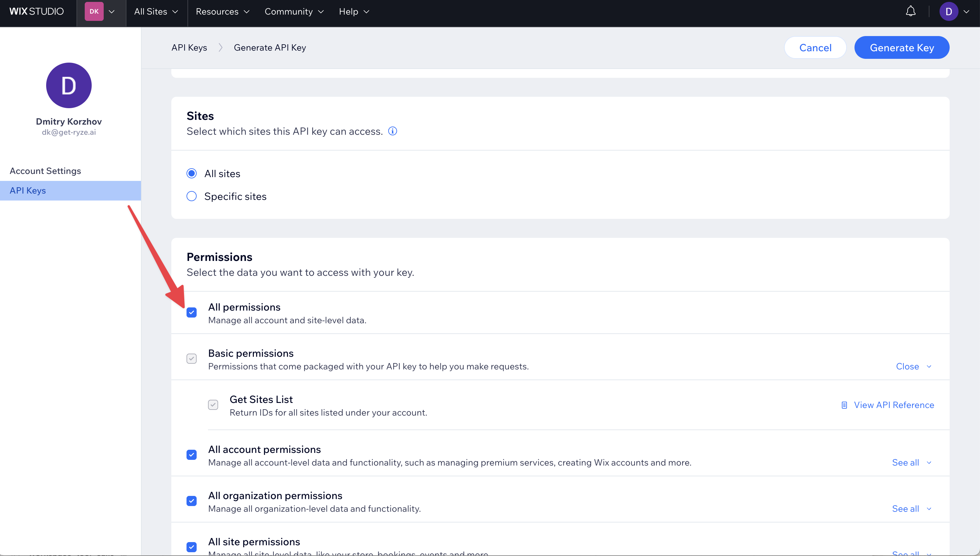Click the Cancel button

pos(815,47)
